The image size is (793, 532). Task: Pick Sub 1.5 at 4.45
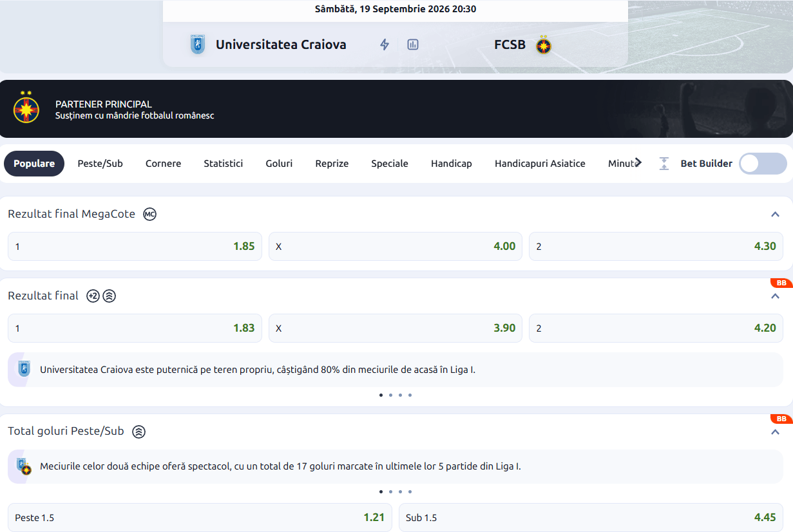(x=591, y=517)
